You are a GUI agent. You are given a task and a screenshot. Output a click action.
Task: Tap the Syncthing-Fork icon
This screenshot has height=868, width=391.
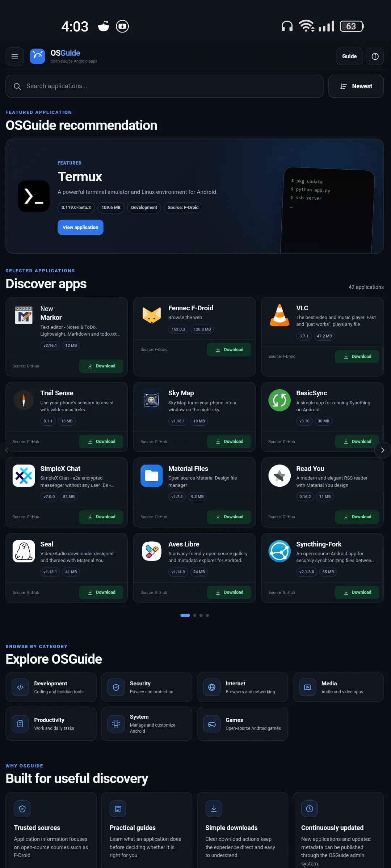(x=279, y=551)
